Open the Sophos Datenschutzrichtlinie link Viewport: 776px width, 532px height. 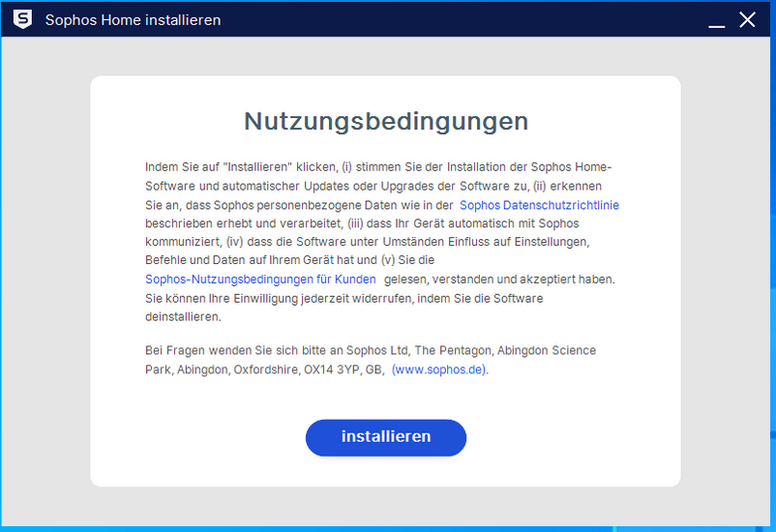pos(539,205)
